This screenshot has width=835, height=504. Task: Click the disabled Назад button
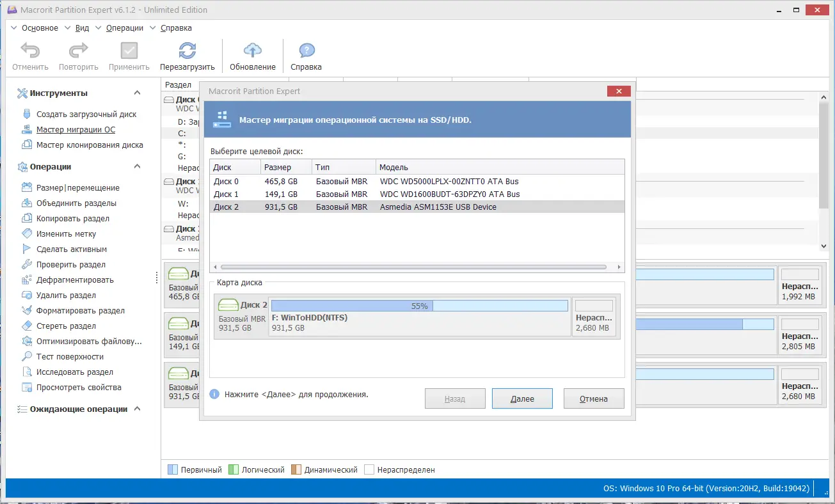(455, 398)
